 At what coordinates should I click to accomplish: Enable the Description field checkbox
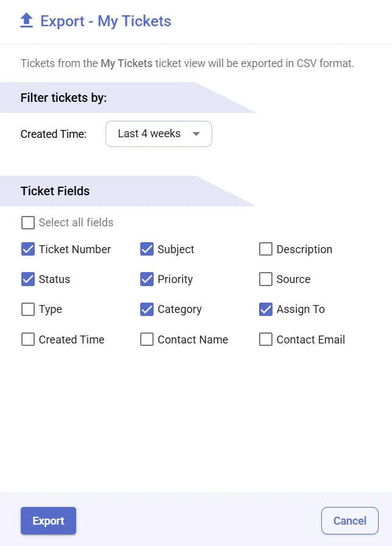pyautogui.click(x=266, y=249)
